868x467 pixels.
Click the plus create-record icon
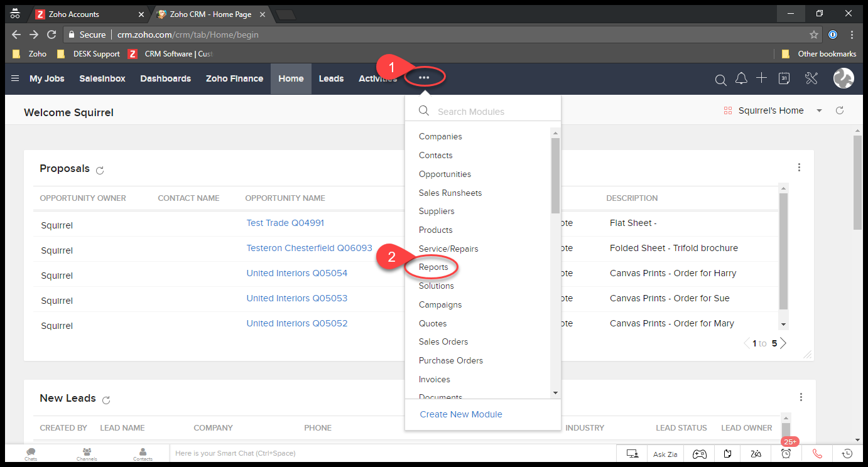pos(761,78)
